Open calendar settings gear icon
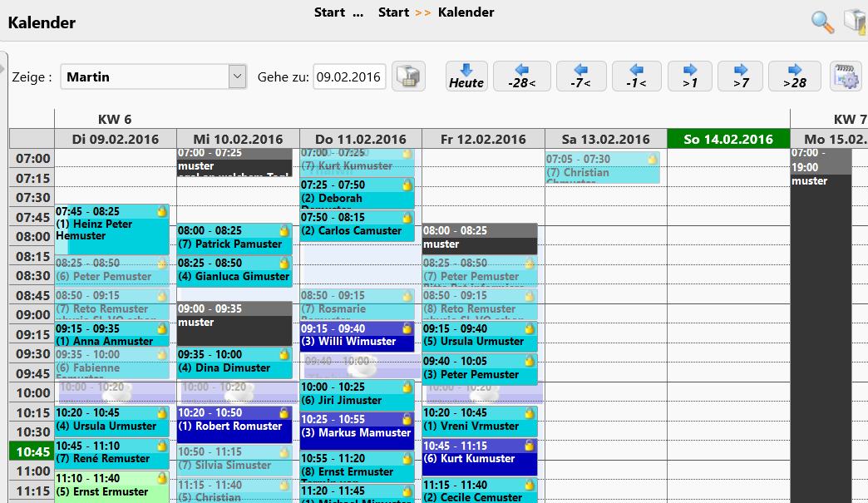 846,76
